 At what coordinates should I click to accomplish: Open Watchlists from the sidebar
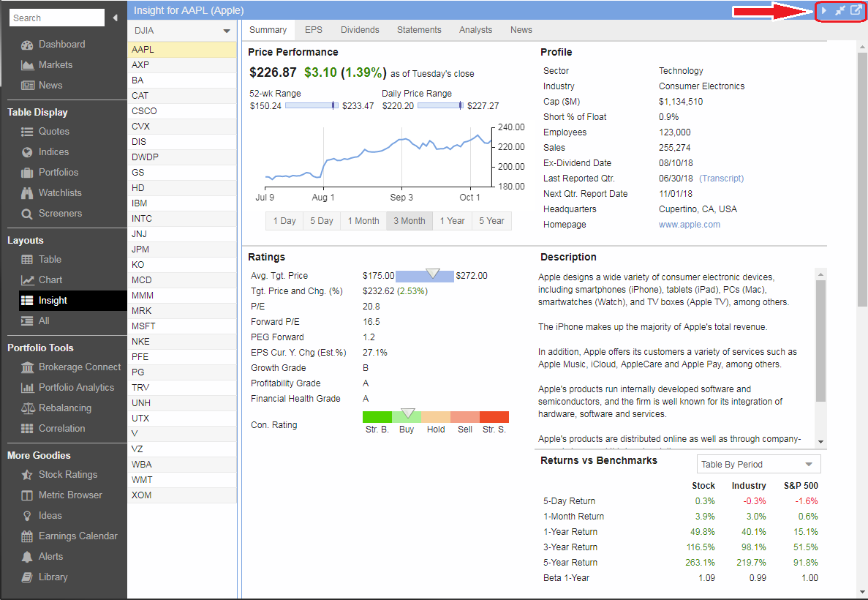(60, 193)
